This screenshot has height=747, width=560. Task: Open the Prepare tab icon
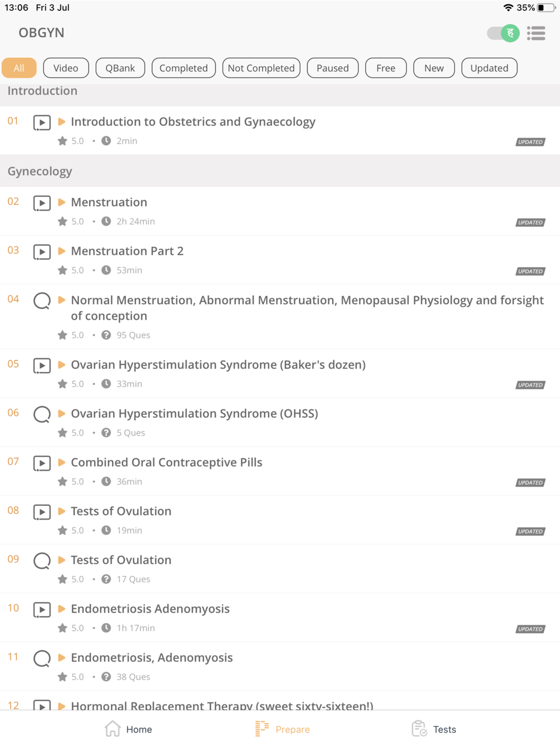point(262,729)
